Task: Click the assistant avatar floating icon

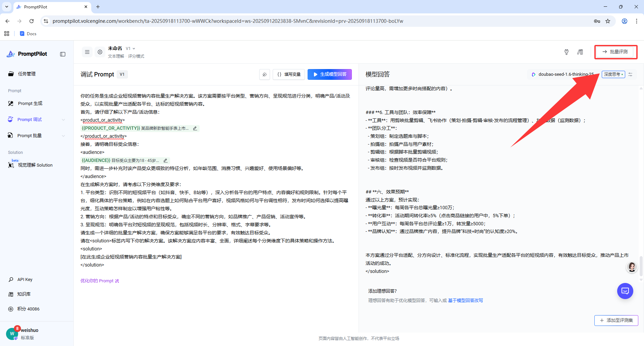Action: (x=632, y=267)
